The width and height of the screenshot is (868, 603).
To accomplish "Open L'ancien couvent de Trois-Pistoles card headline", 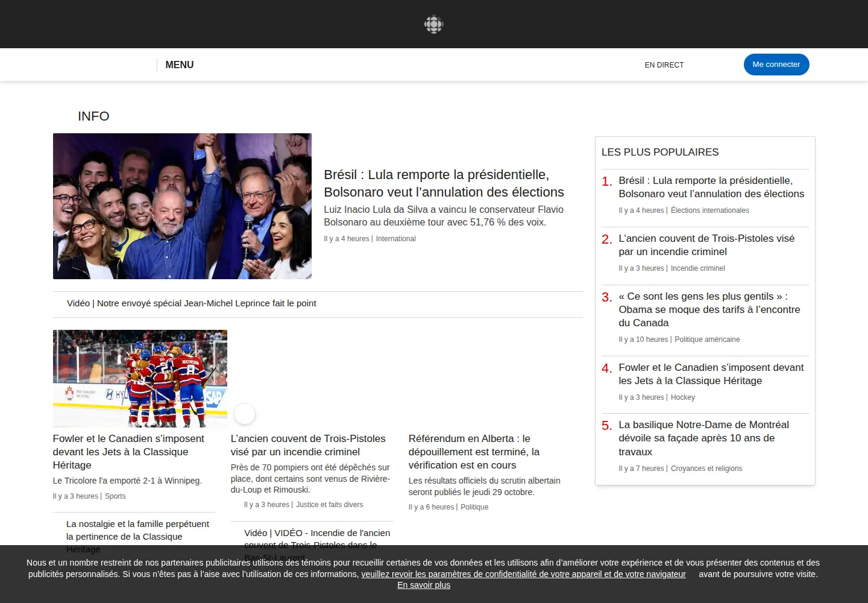I will coord(308,445).
